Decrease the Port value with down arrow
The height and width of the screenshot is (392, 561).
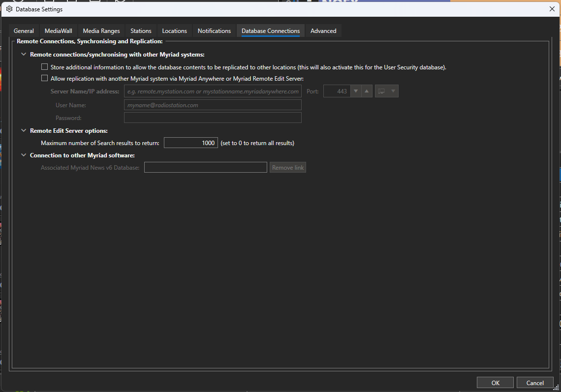tap(356, 91)
